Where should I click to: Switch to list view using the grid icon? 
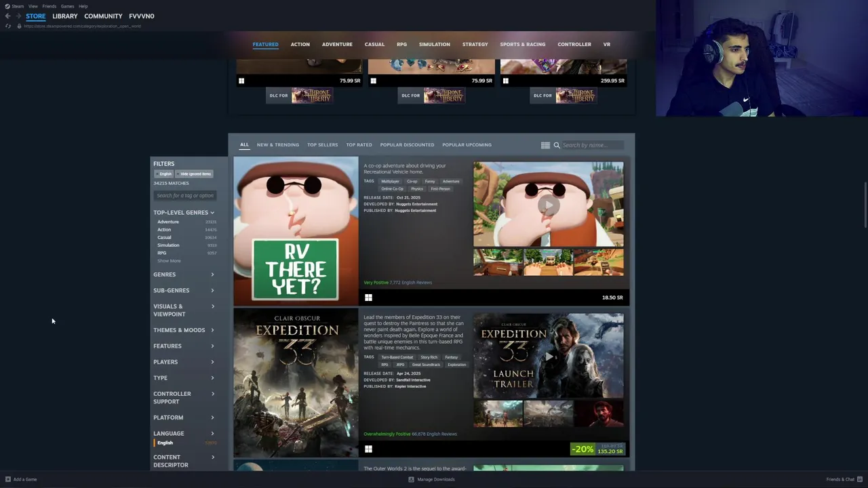545,145
